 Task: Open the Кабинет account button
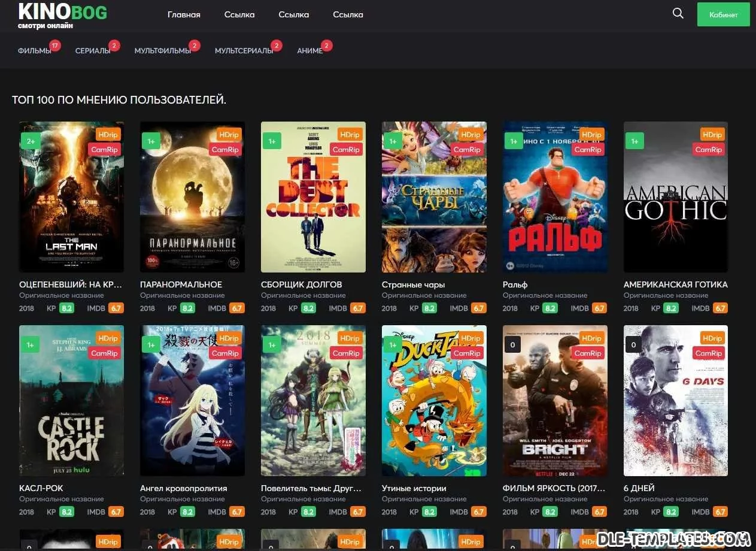(x=723, y=15)
